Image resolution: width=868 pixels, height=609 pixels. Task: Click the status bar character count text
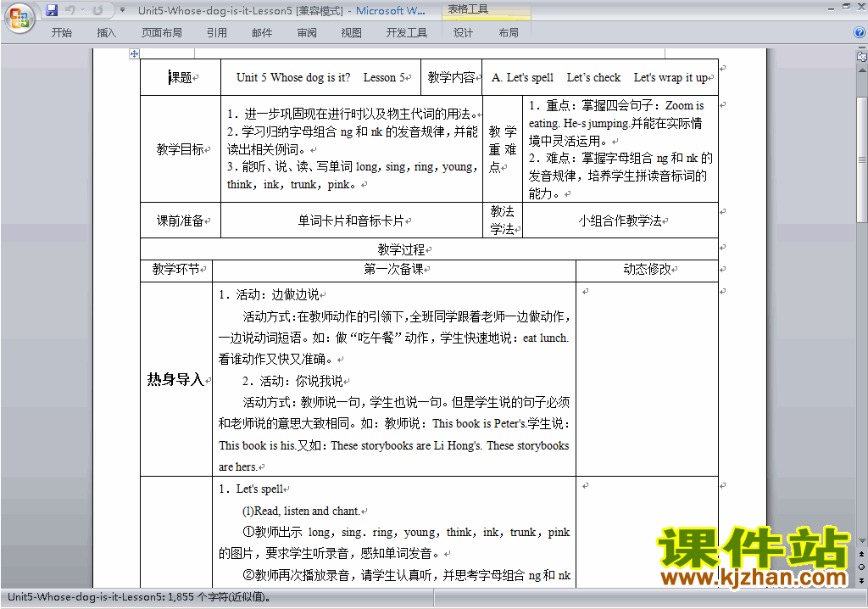click(x=140, y=597)
